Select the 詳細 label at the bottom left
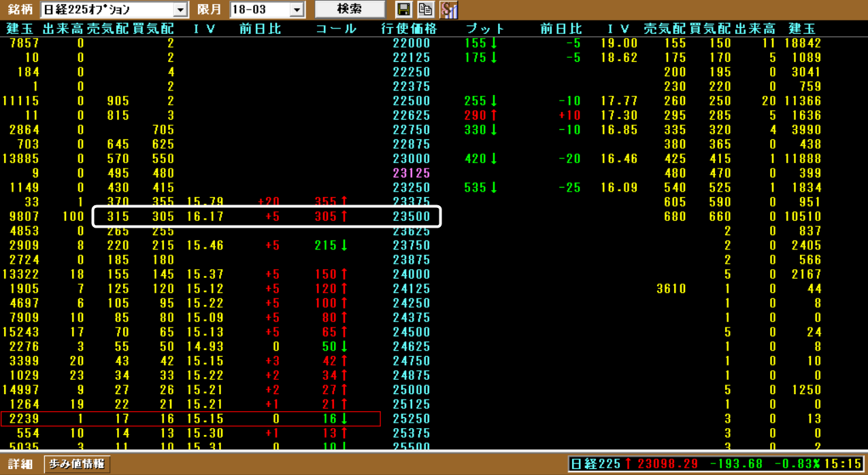 (20, 464)
